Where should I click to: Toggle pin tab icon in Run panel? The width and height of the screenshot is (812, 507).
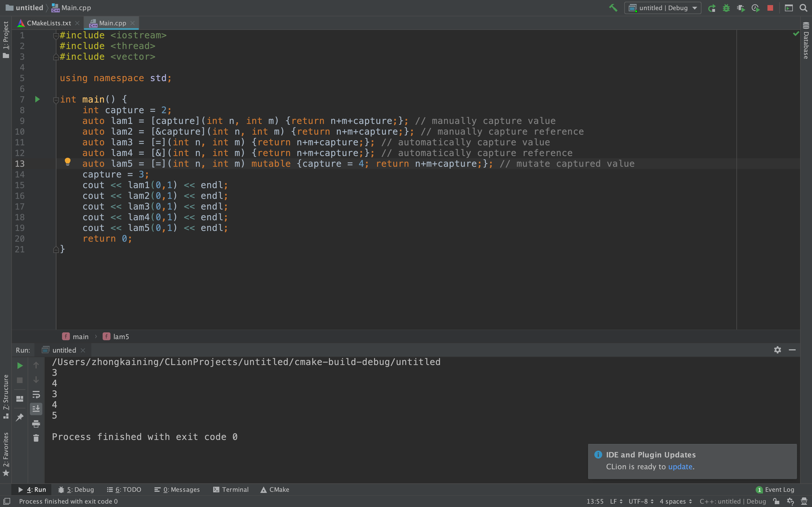click(x=20, y=417)
